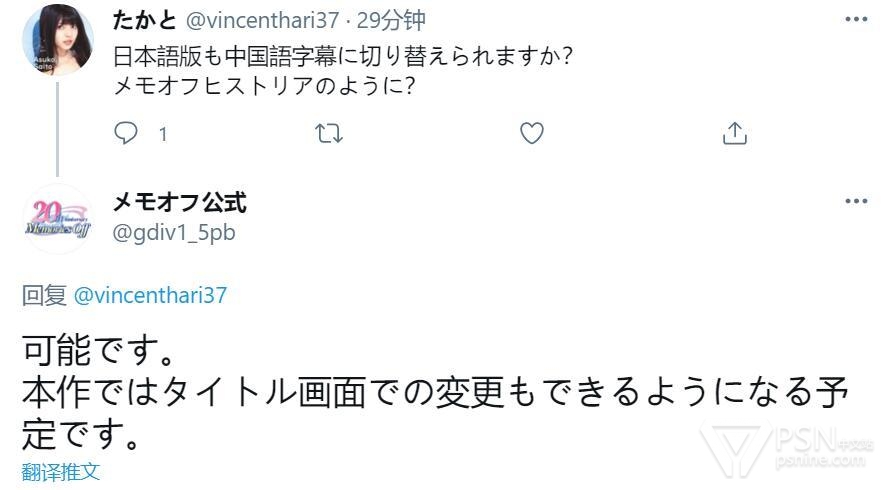Open more options for メモオフ公式's tweet
Image resolution: width=885 pixels, height=490 pixels.
[x=856, y=201]
